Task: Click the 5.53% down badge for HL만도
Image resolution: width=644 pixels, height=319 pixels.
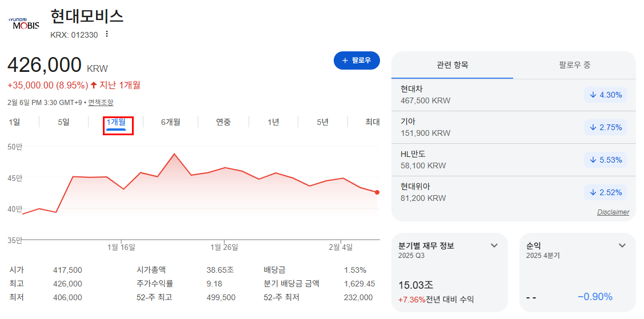Action: click(x=605, y=160)
